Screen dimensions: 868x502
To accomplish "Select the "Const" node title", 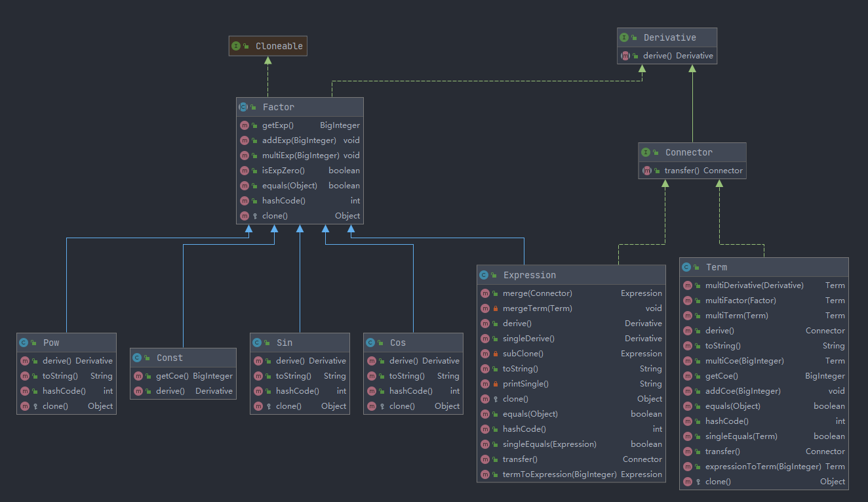I will (170, 358).
